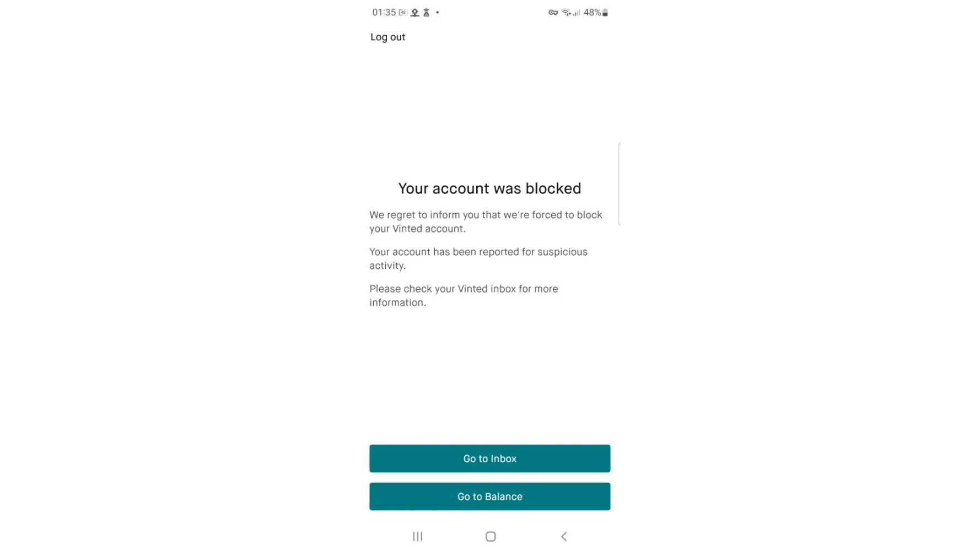Tap the notification overflow dot
Screen dimensions: 980x551
(438, 12)
